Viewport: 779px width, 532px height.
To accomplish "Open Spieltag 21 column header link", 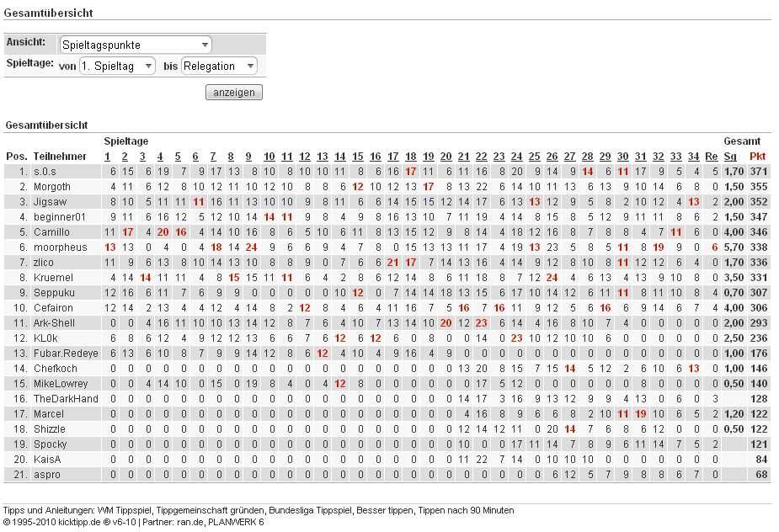I will point(463,157).
